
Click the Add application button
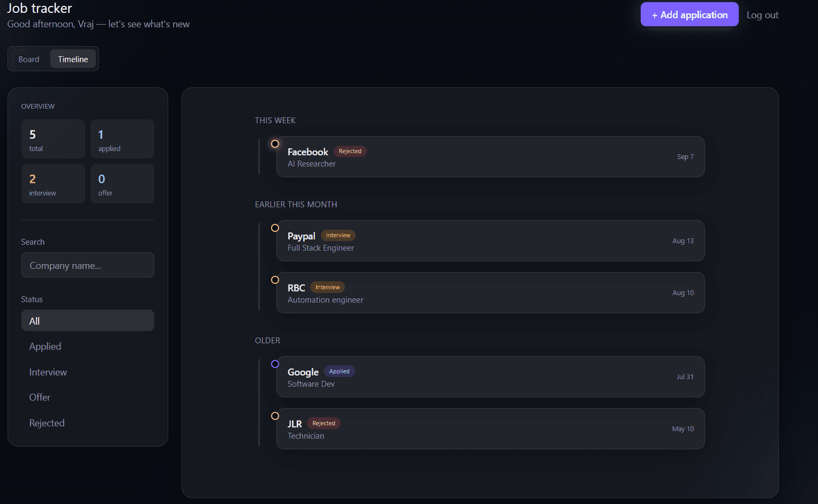pos(689,14)
